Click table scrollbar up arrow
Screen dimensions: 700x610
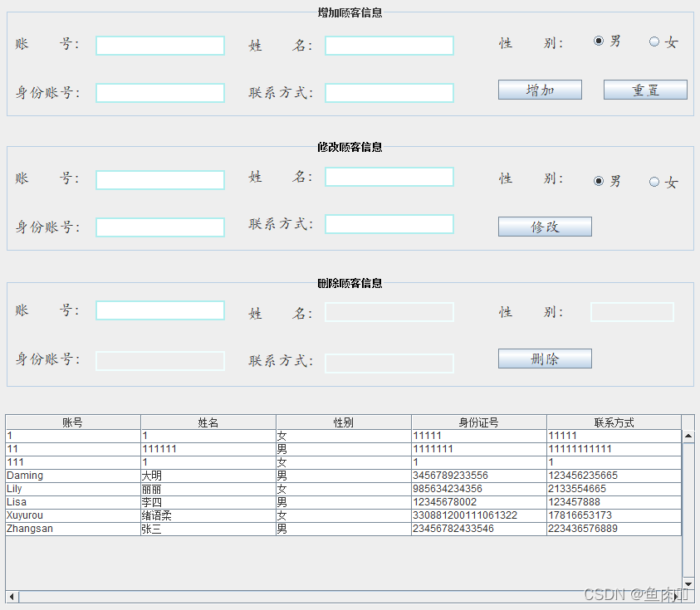click(688, 436)
